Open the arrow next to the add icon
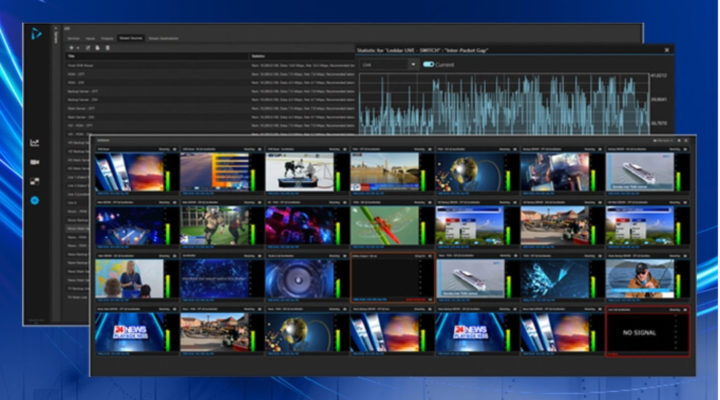This screenshot has height=400, width=720. [78, 48]
